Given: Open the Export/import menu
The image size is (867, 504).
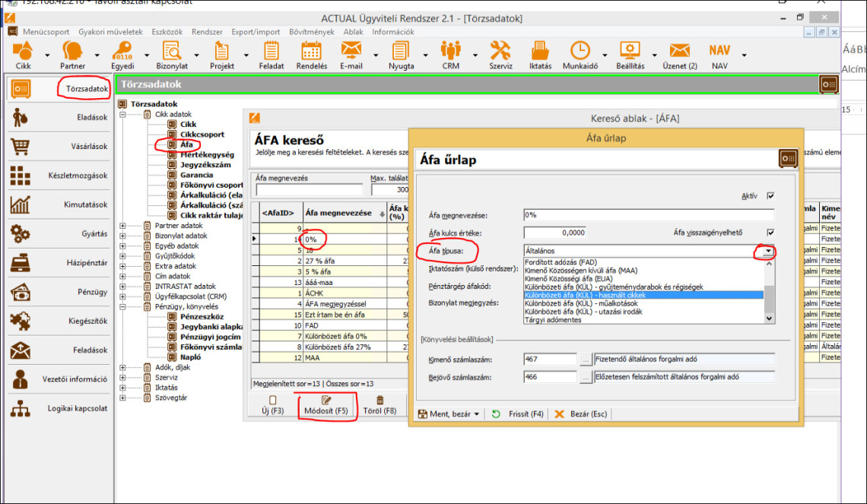Looking at the screenshot, I should (x=256, y=32).
